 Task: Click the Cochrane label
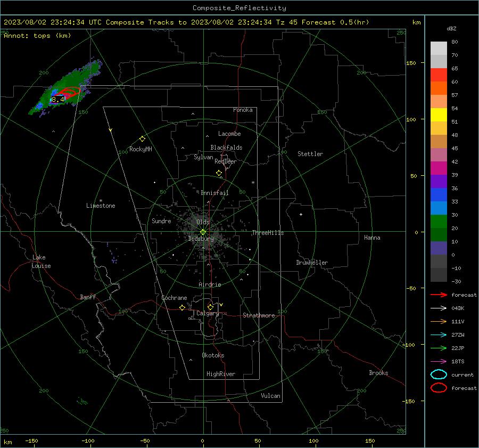coord(174,298)
